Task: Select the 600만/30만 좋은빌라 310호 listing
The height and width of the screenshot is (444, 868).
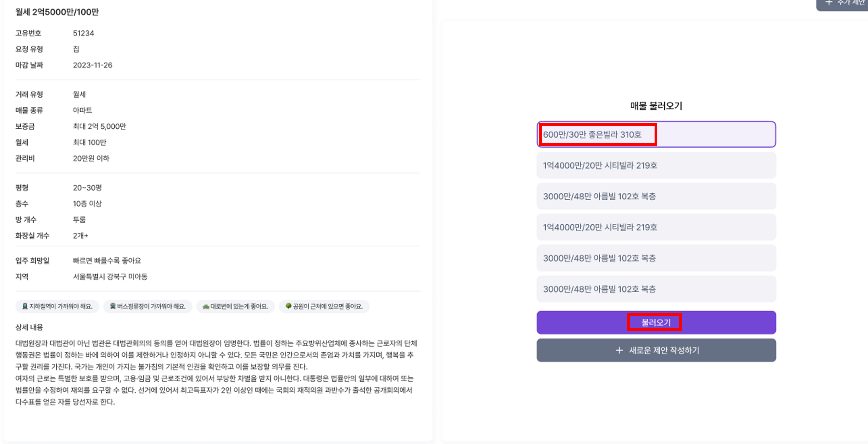Action: pos(656,135)
